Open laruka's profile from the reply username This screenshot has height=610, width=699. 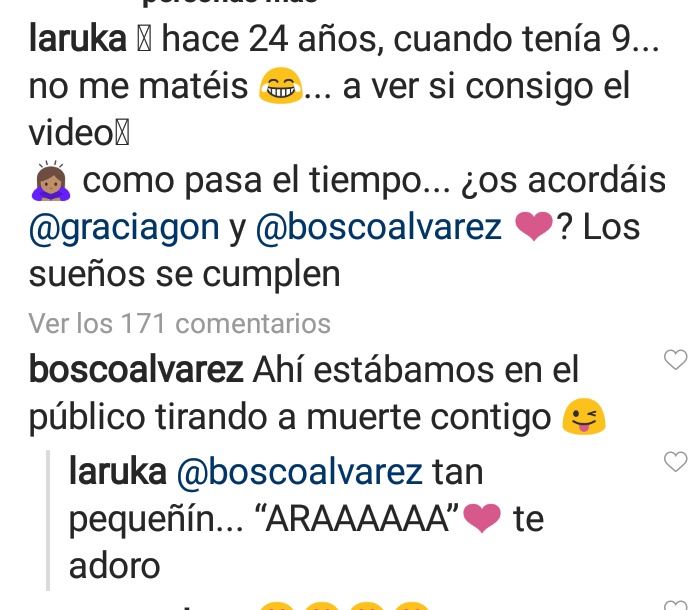click(118, 472)
